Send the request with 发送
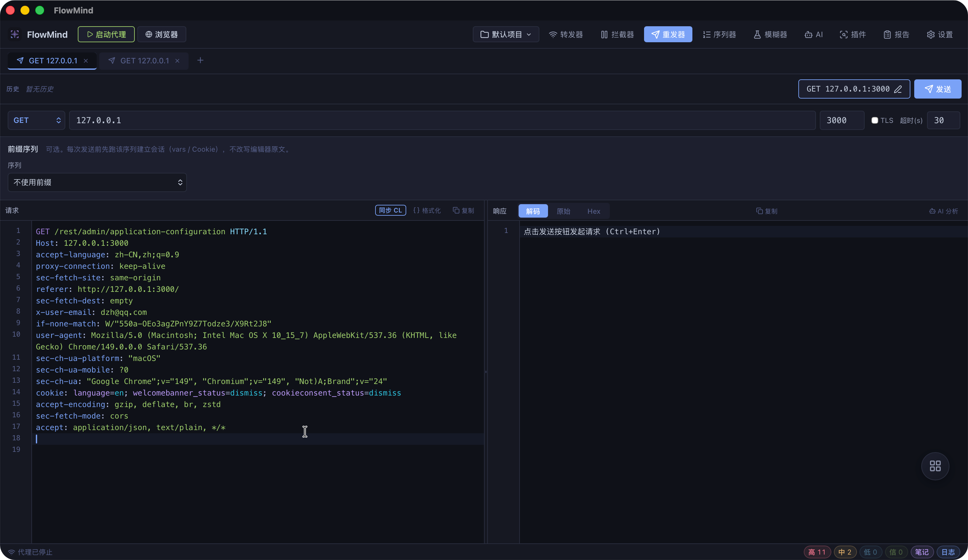This screenshot has width=968, height=560. (938, 89)
